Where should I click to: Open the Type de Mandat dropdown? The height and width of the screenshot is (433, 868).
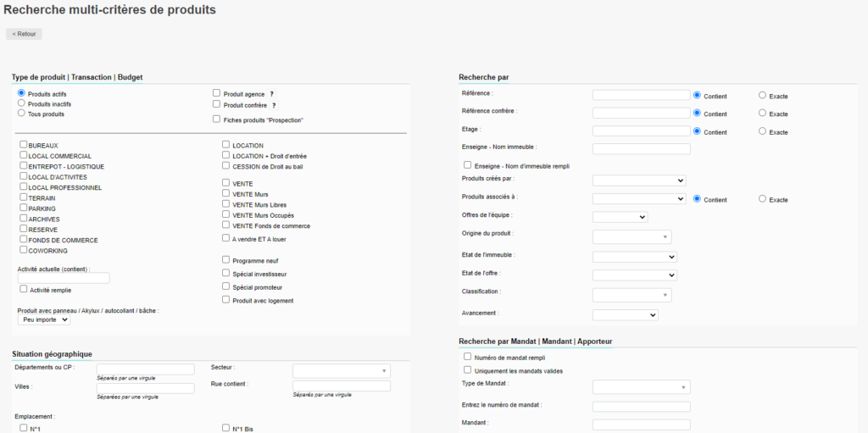pyautogui.click(x=641, y=387)
